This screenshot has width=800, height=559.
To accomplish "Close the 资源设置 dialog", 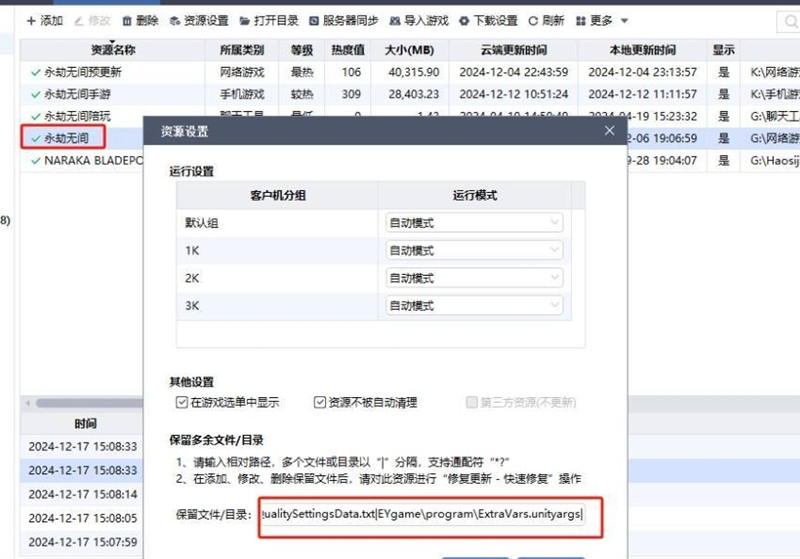I will click(609, 131).
